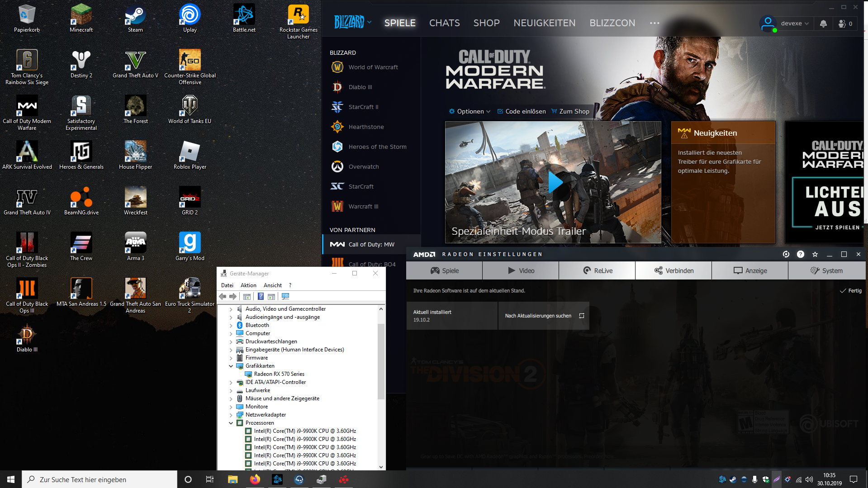Click the Windows search text box

click(100, 479)
